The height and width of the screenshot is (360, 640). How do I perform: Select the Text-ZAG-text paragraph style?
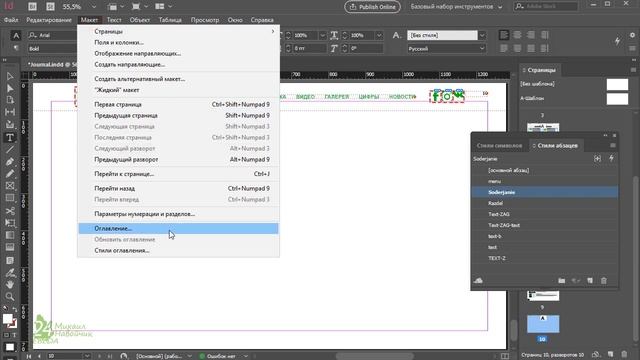pos(544,225)
